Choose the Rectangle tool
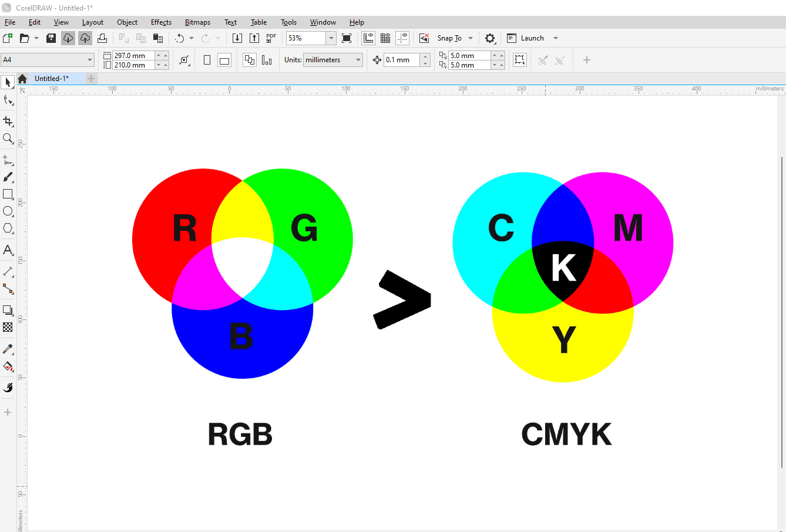 point(8,194)
